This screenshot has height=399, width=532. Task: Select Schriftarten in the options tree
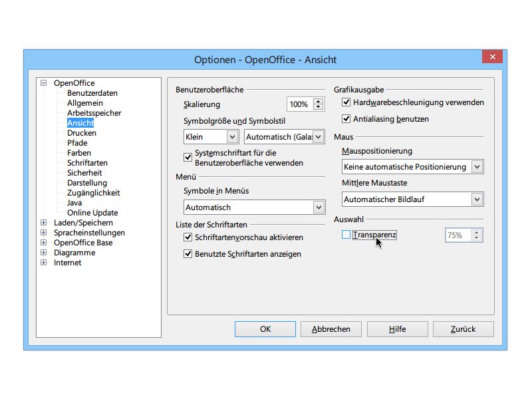[87, 163]
